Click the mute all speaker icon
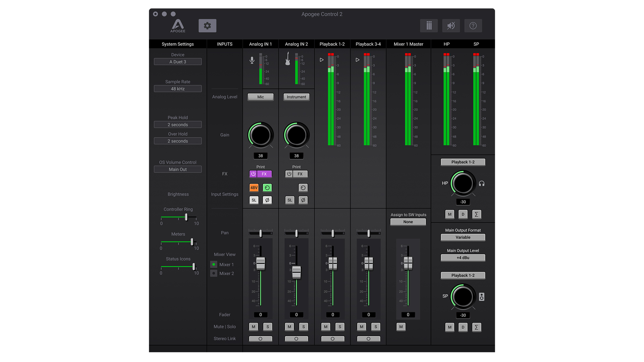644x362 pixels. [451, 25]
